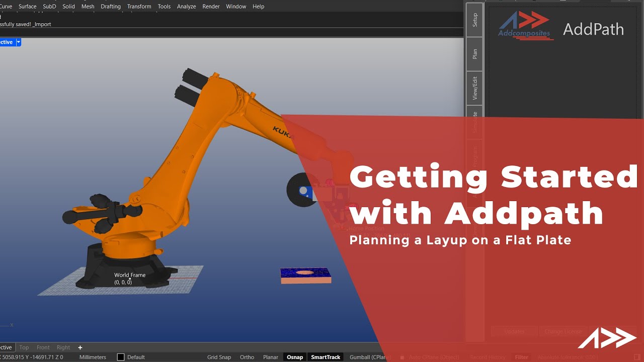Click the Millimeters units in the status bar
This screenshot has height=362, width=644.
[x=93, y=357]
